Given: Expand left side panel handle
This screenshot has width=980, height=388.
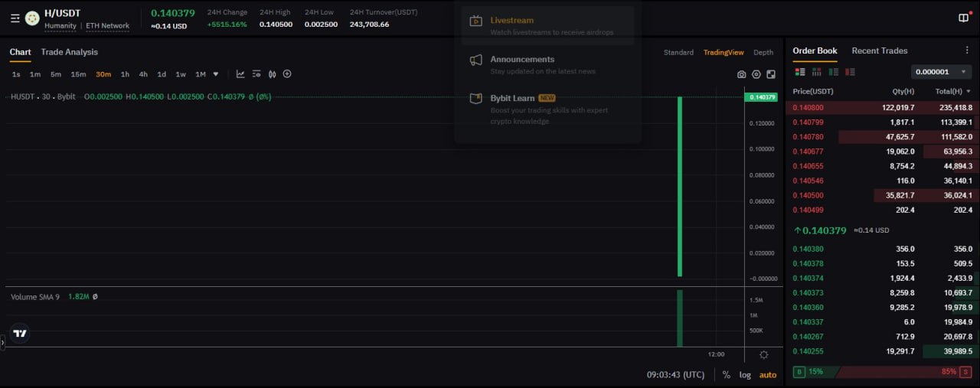Looking at the screenshot, I should 2,343.
